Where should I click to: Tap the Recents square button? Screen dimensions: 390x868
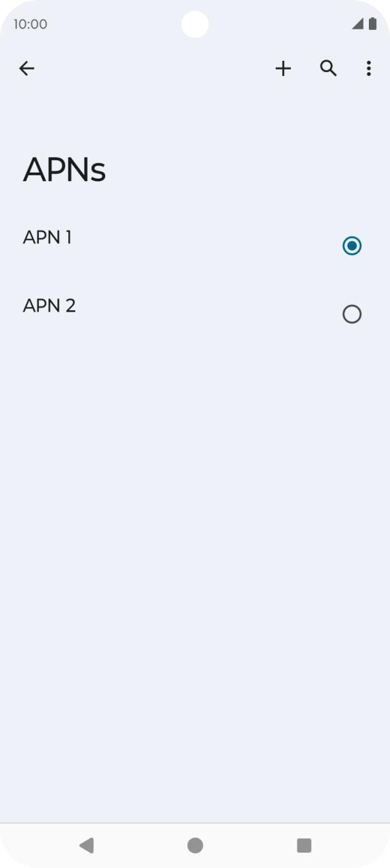click(x=303, y=845)
